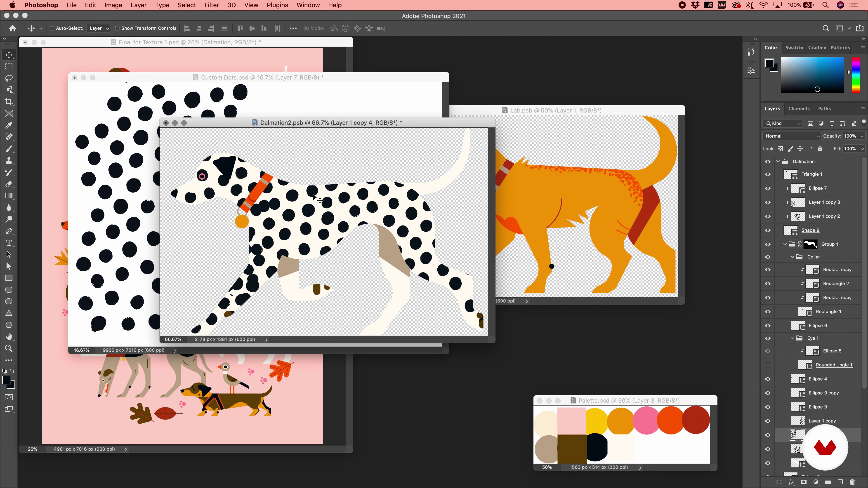This screenshot has width=868, height=488.
Task: Enable Show Transform Controls checkbox
Action: [117, 28]
